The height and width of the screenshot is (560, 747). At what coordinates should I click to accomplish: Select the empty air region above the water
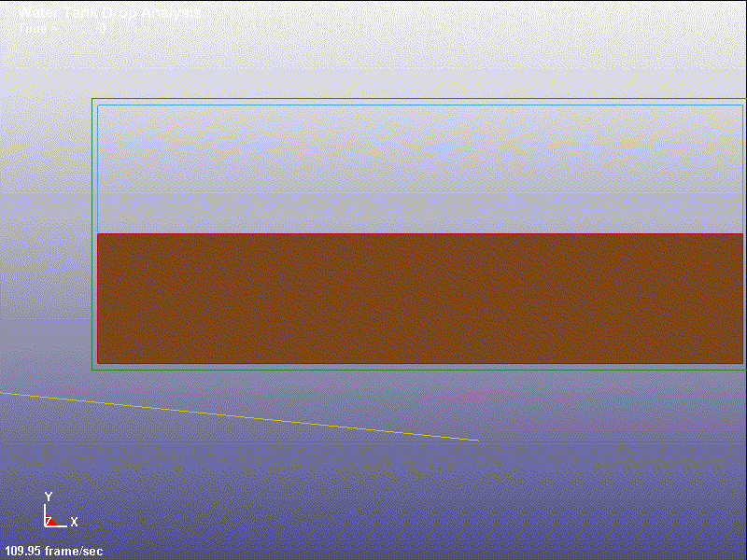[x=420, y=169]
